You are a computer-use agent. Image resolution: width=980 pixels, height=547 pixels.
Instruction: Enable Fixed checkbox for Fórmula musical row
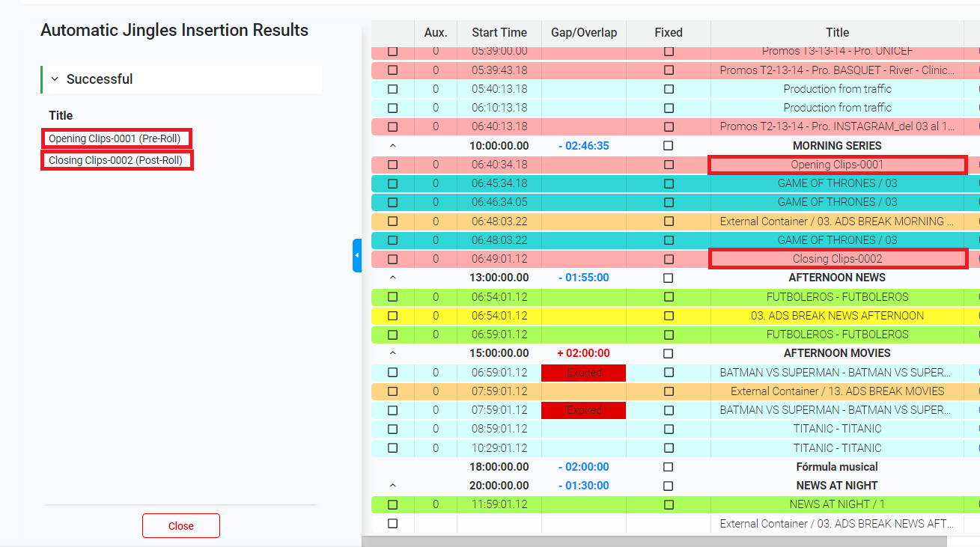[669, 467]
